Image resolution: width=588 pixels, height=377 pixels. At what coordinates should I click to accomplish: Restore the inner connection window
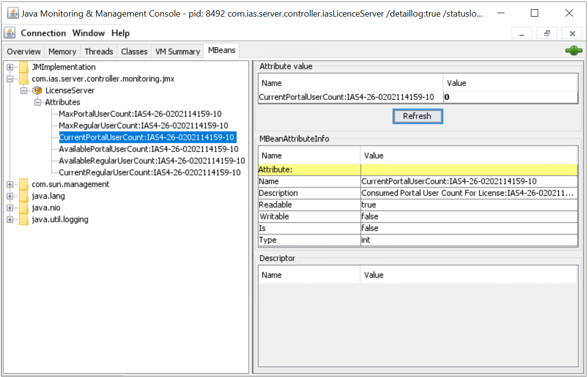click(x=547, y=33)
